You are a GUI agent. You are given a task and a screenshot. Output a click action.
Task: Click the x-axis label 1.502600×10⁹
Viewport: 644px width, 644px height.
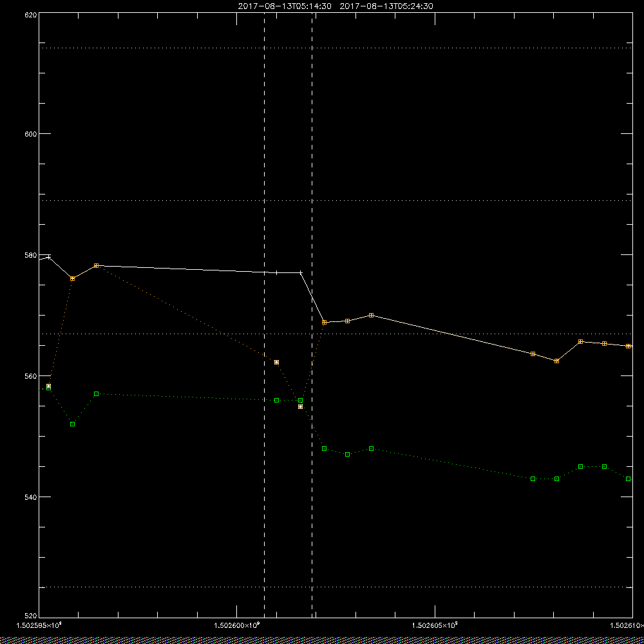[237, 625]
